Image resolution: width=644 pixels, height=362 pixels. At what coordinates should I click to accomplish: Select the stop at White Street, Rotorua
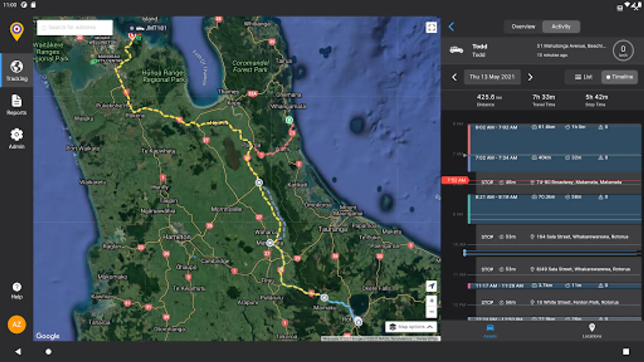coord(559,302)
